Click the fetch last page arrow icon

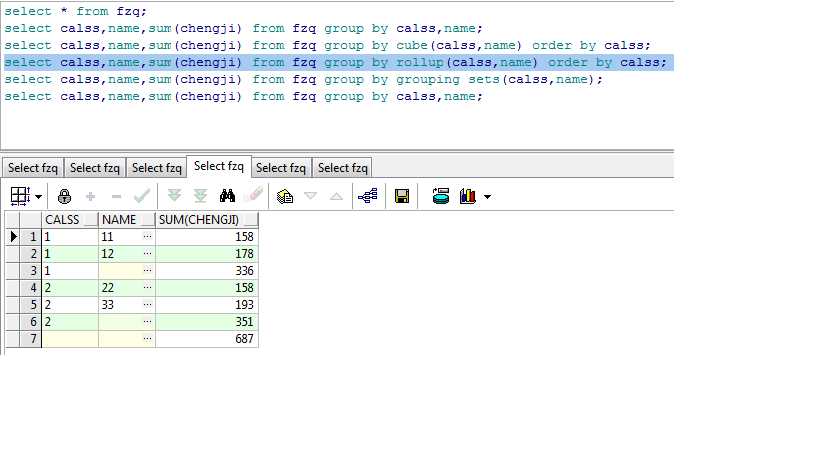(x=200, y=196)
